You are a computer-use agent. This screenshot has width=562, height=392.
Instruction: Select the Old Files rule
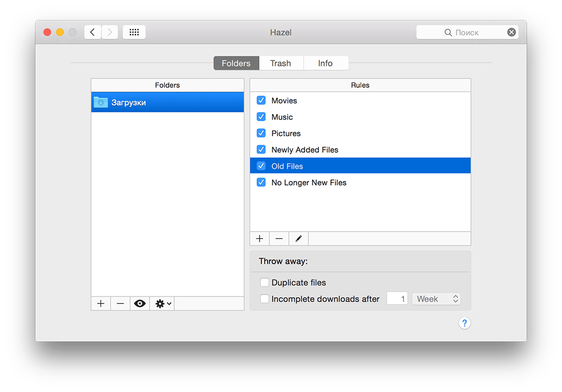click(x=360, y=166)
